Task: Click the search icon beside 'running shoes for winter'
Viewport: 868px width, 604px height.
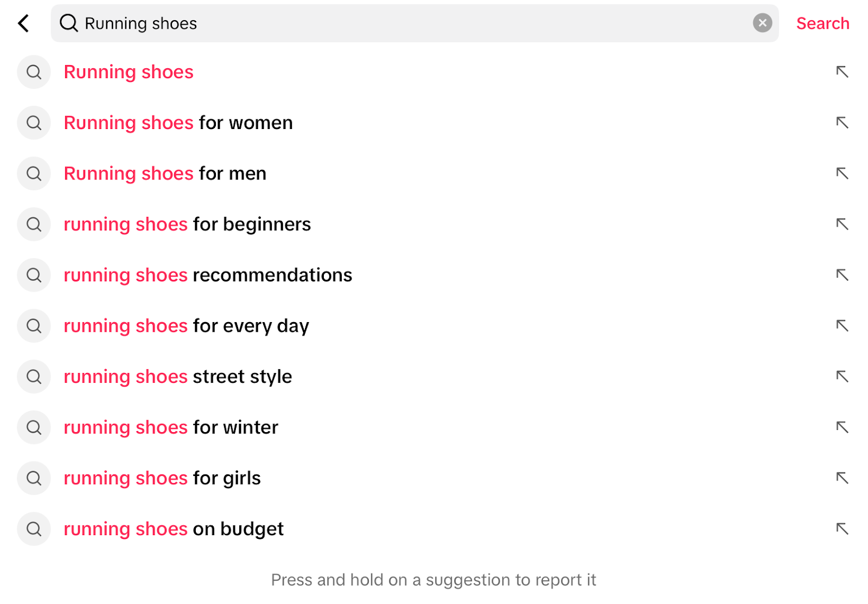Action: click(34, 427)
